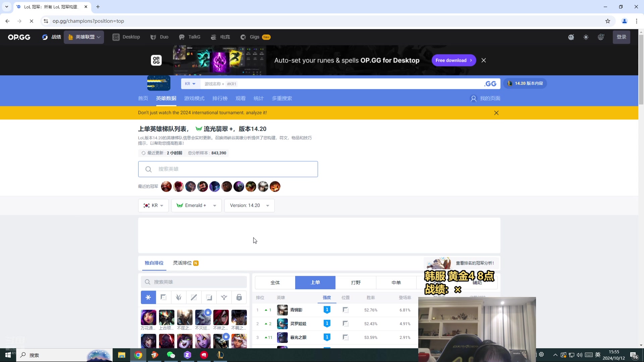Expand the KR region dropdown
The height and width of the screenshot is (362, 644).
pyautogui.click(x=154, y=205)
